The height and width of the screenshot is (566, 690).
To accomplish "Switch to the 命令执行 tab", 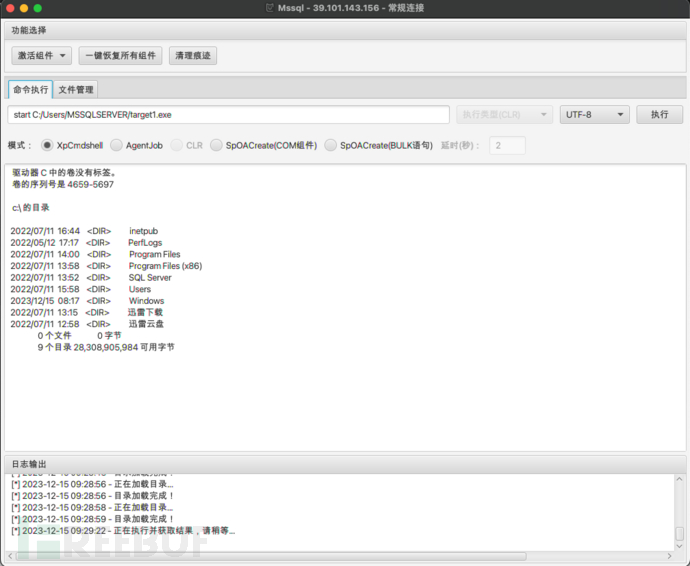I will pos(30,90).
